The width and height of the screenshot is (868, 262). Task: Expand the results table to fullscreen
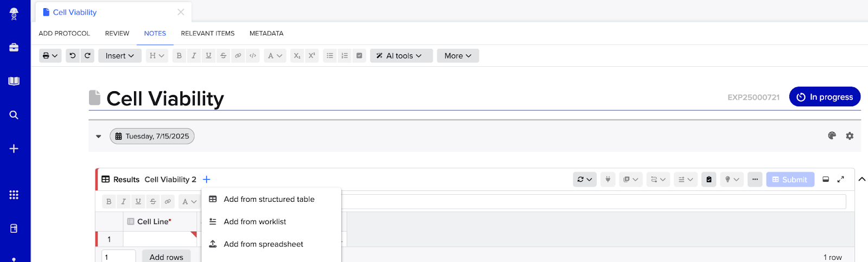click(x=841, y=180)
